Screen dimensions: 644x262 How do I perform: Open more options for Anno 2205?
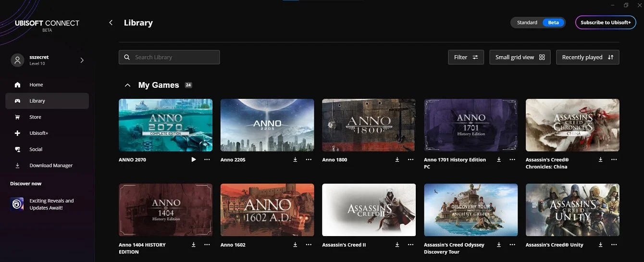click(309, 159)
